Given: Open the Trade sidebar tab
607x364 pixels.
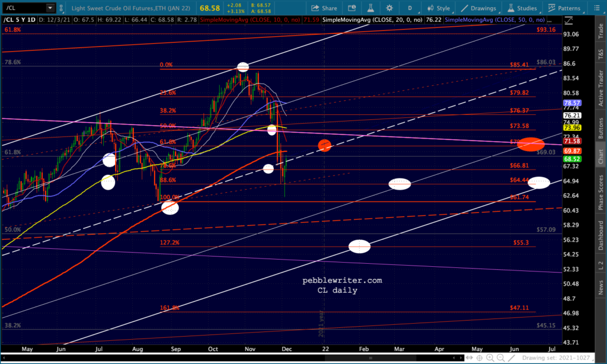Looking at the screenshot, I should pyautogui.click(x=601, y=31).
